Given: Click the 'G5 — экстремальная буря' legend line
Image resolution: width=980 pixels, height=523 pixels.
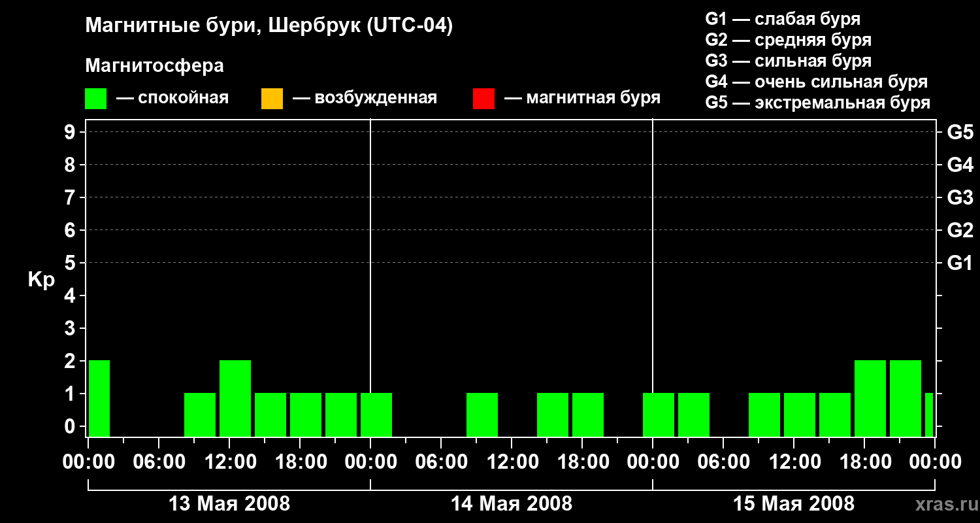Looking at the screenshot, I should [817, 103].
